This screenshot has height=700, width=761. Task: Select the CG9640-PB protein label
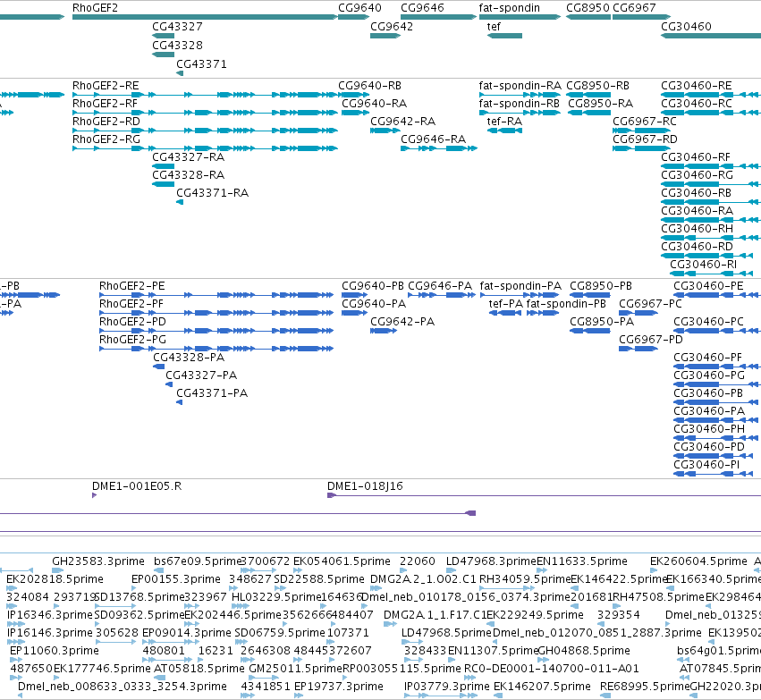373,286
